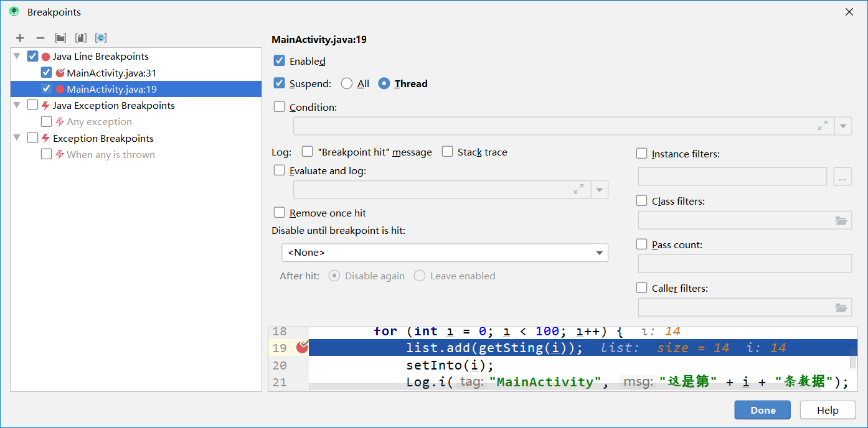Select Any exception tree entry
The width and height of the screenshot is (868, 428).
pyautogui.click(x=99, y=122)
